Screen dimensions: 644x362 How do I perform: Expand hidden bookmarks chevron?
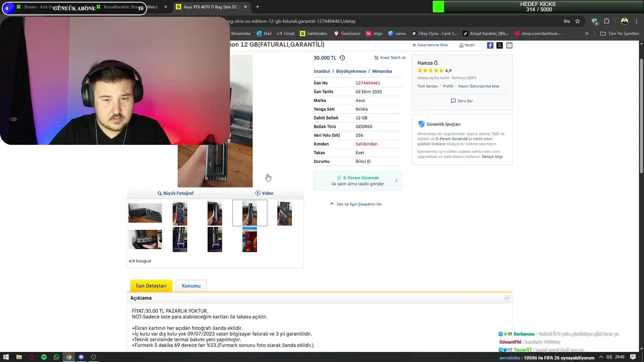tap(587, 34)
